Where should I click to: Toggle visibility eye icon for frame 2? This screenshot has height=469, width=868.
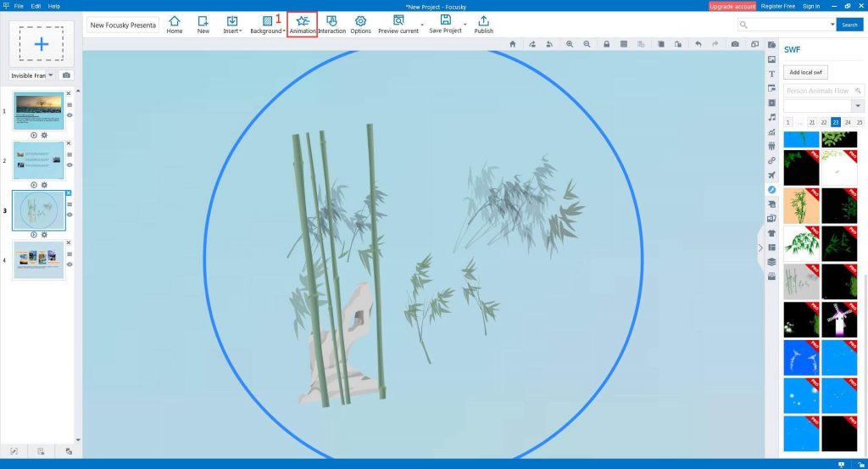(70, 165)
